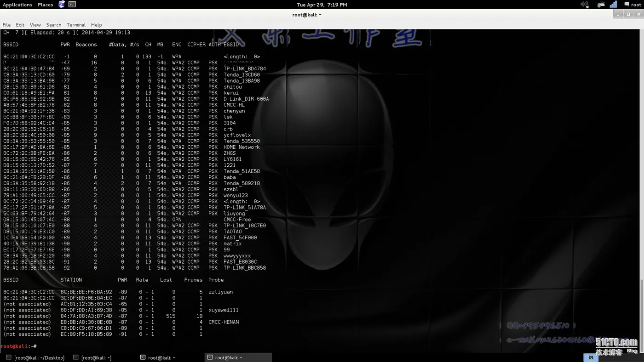Click the ESSID Tenda_51AE58
The width and height of the screenshot is (644, 362).
242,171
